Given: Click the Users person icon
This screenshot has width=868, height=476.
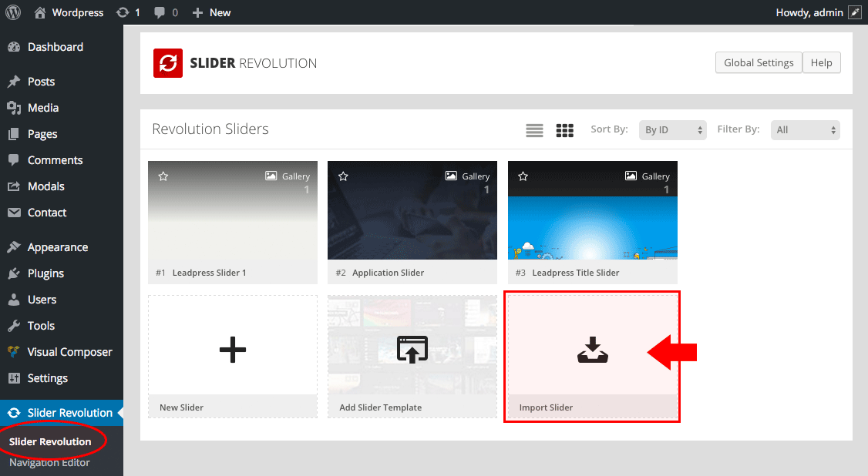Looking at the screenshot, I should [x=14, y=300].
